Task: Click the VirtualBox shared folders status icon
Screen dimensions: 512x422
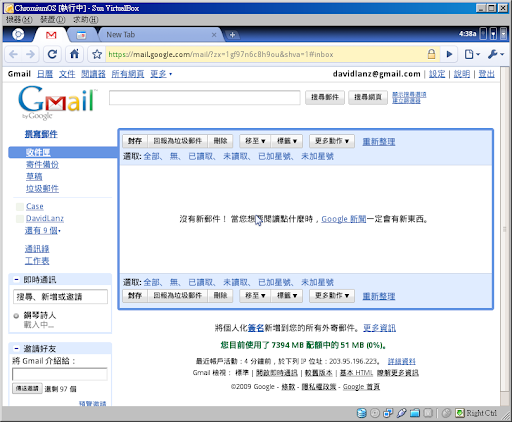Action: pos(415,413)
